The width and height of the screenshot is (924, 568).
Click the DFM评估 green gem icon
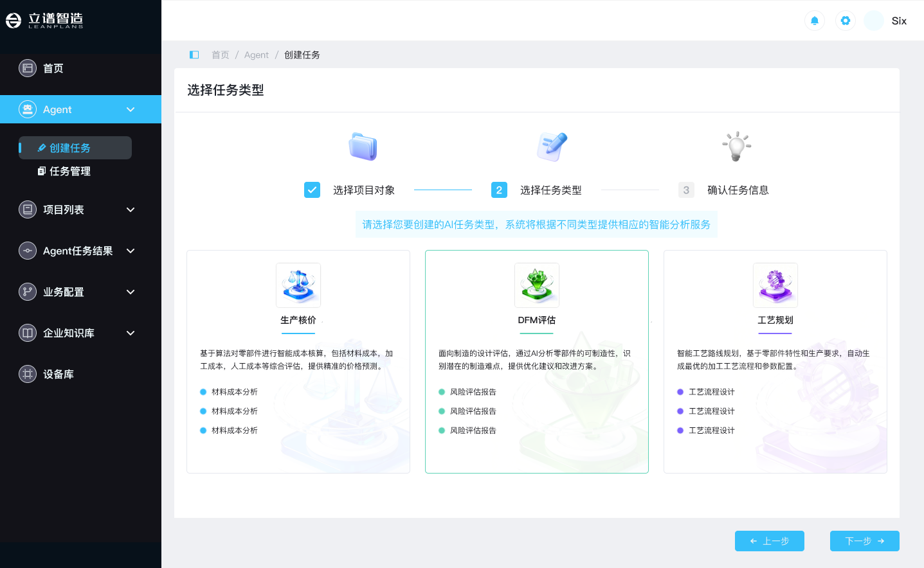537,285
